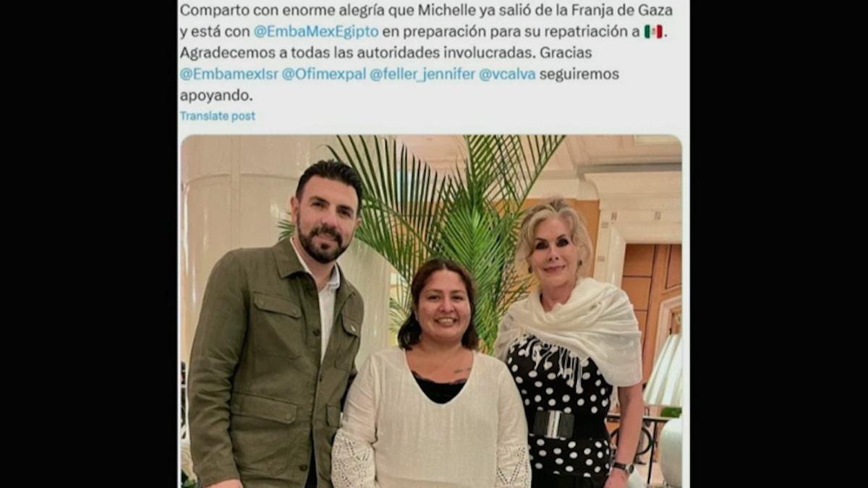Open the @feller_jennifer profile mention
868x488 pixels.
(x=422, y=74)
